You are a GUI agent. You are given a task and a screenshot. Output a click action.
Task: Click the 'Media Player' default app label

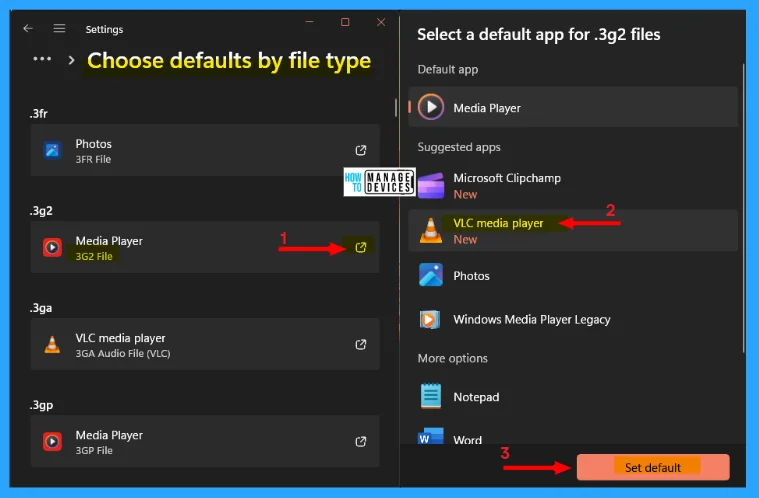coord(487,107)
